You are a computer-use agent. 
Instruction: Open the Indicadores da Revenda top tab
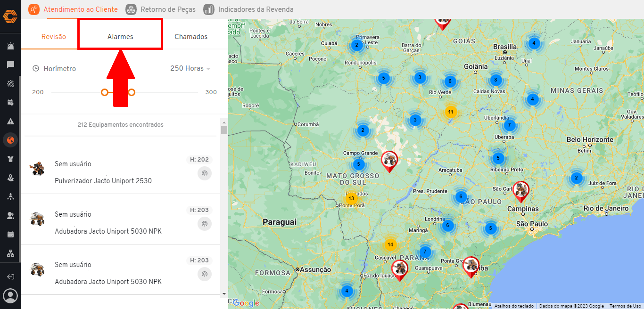point(248,9)
